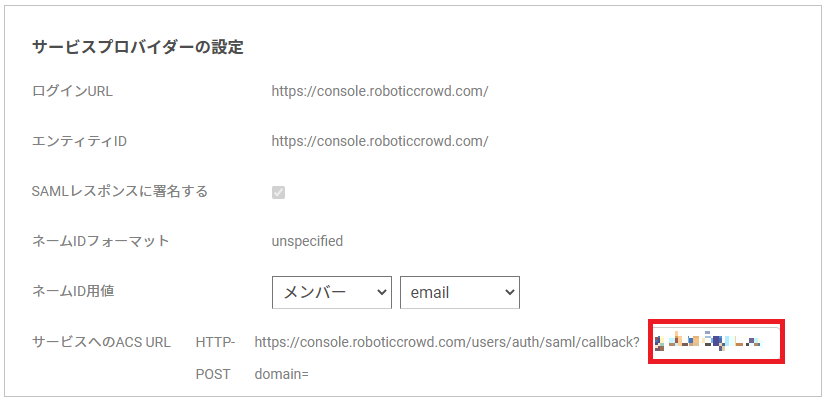This screenshot has width=825, height=402.
Task: Click the HTTP-POST binding label
Action: coord(215,358)
